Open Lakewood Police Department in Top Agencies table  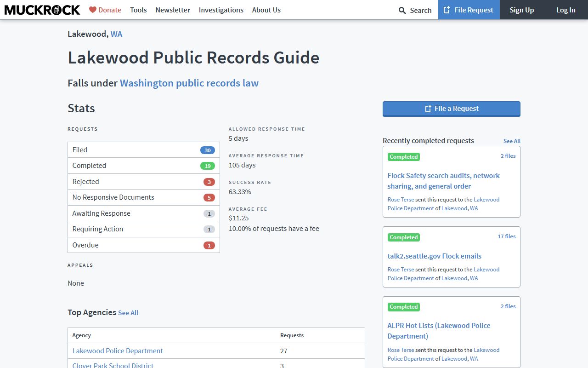click(x=118, y=351)
